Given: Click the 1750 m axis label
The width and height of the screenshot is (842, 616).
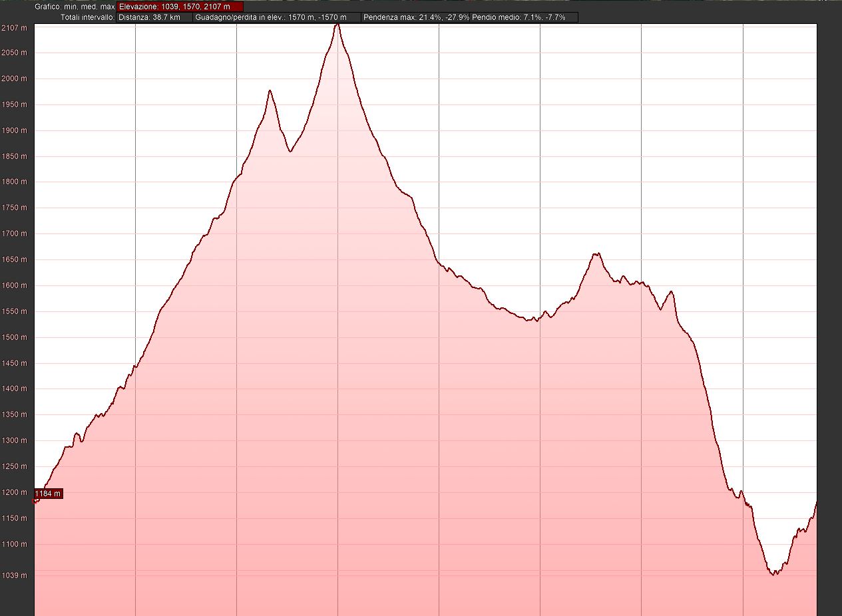Looking at the screenshot, I should 13,208.
